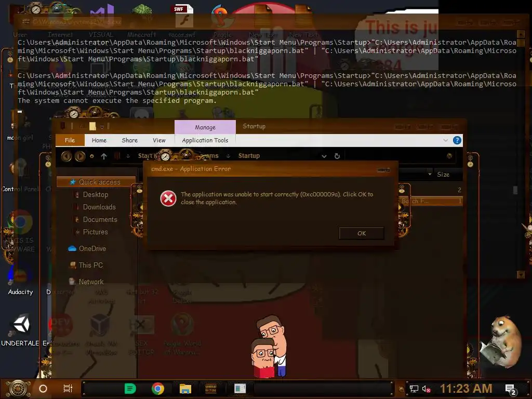Select the tacos.swf desktop file
Screen dimensions: 532x399
(183, 20)
